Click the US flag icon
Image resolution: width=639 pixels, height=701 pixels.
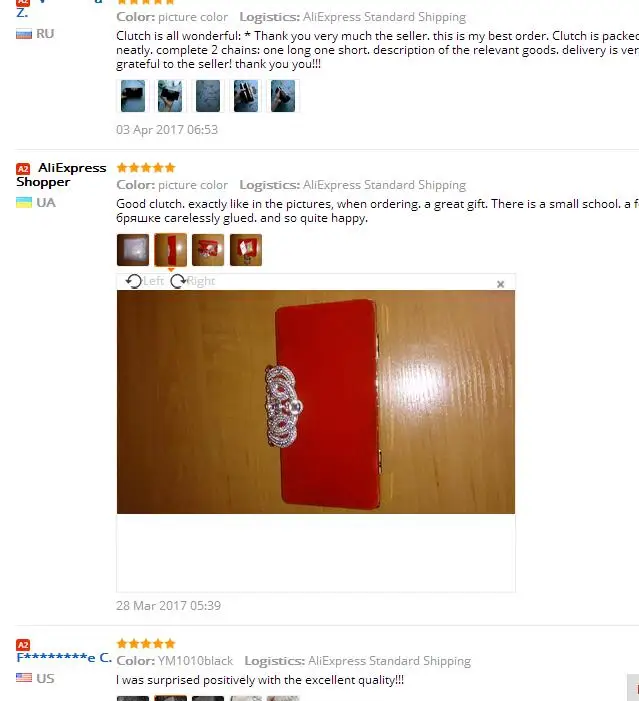point(24,678)
